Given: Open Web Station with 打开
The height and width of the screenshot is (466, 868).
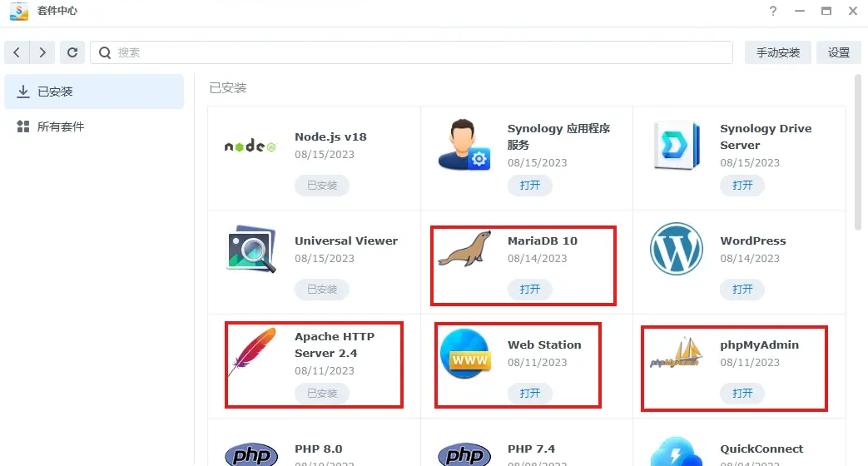Looking at the screenshot, I should click(530, 394).
